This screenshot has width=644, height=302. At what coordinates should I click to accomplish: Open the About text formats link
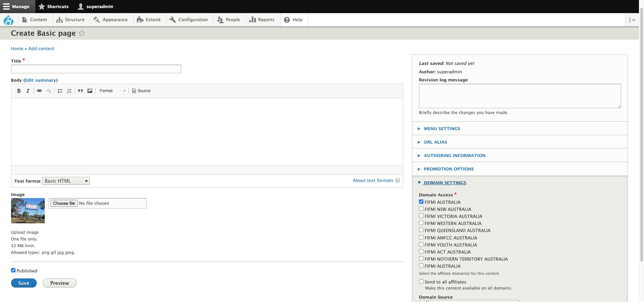[373, 181]
